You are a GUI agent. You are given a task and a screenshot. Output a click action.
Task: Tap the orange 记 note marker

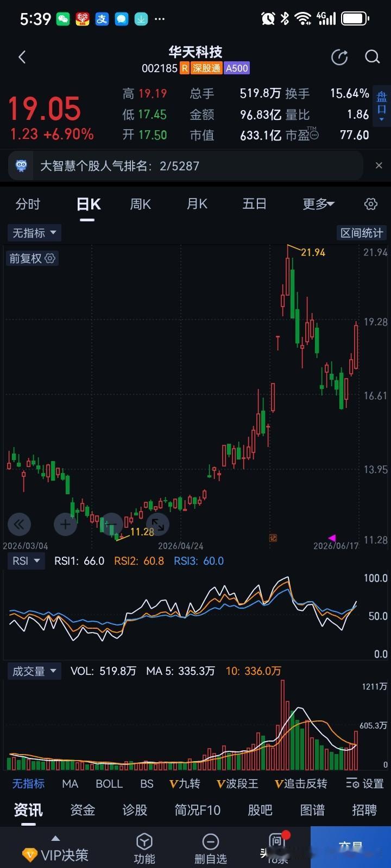tap(273, 538)
